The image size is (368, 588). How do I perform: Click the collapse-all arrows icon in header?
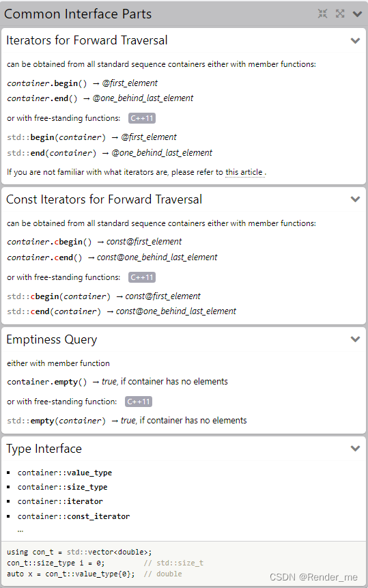(x=323, y=14)
